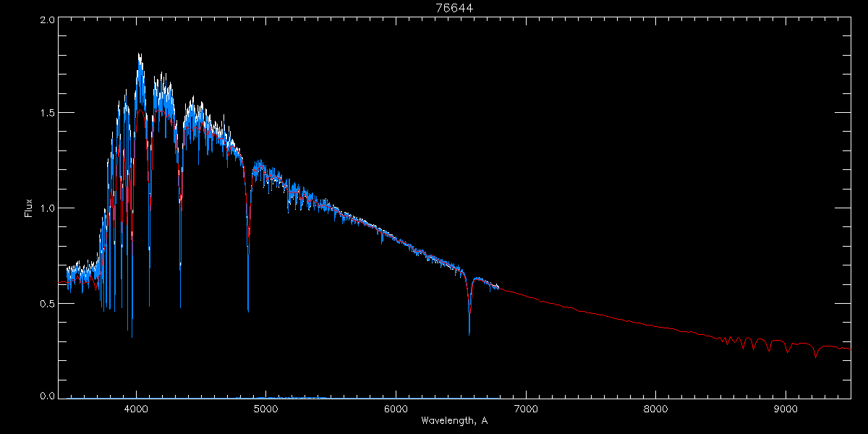Click the plot title 76644
This screenshot has height=434, width=868.
[454, 8]
